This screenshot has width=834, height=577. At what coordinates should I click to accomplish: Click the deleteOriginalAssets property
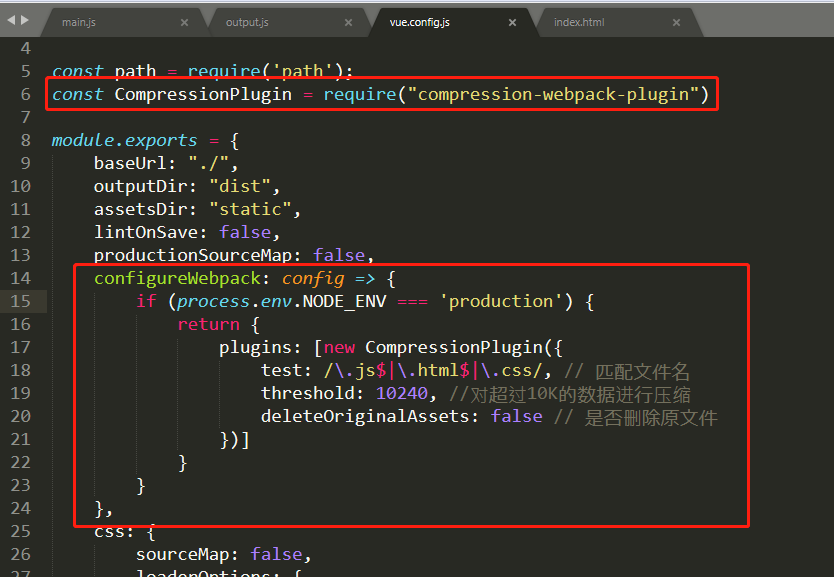click(x=365, y=416)
